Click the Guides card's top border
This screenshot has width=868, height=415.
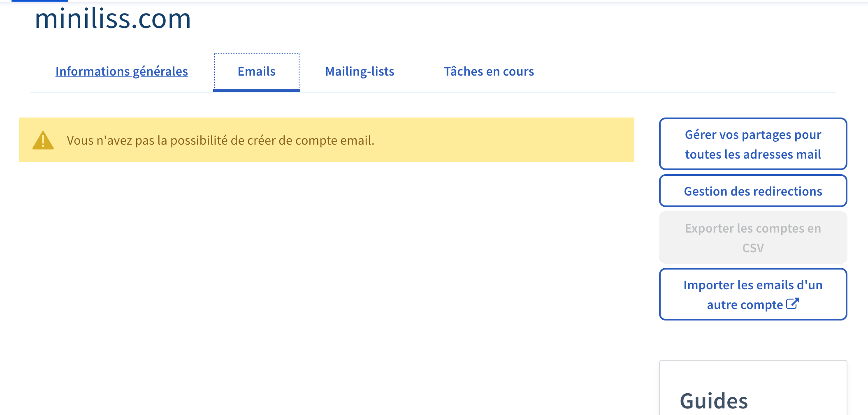coord(753,361)
